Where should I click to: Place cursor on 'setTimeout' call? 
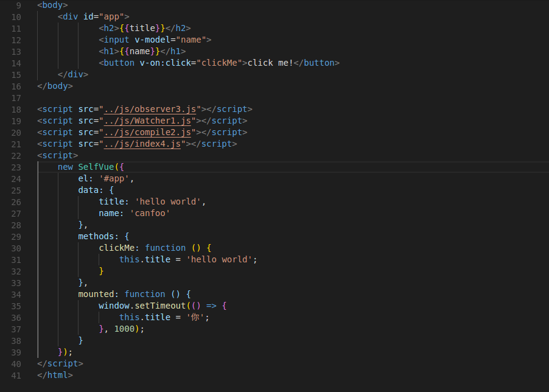[160, 306]
